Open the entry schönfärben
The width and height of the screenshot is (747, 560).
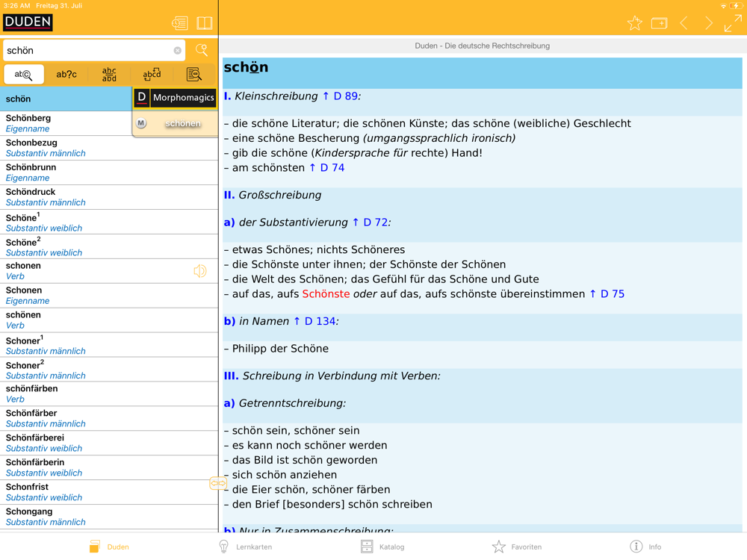(x=109, y=393)
